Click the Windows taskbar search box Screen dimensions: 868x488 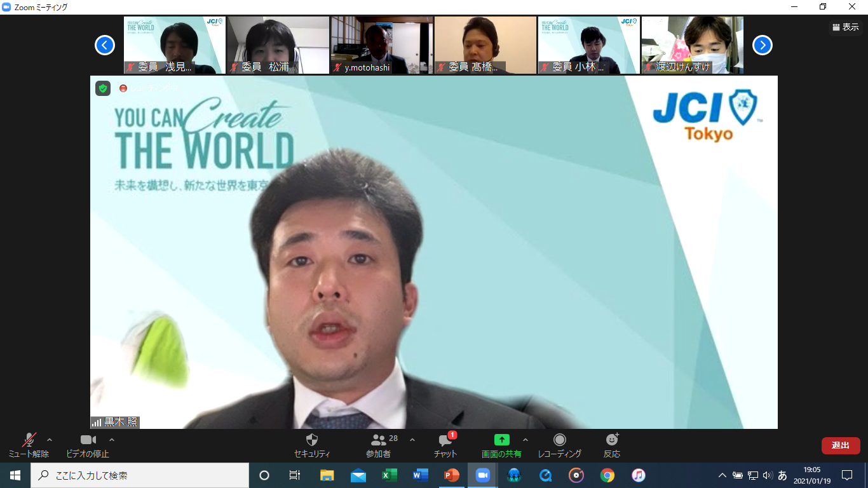point(140,475)
